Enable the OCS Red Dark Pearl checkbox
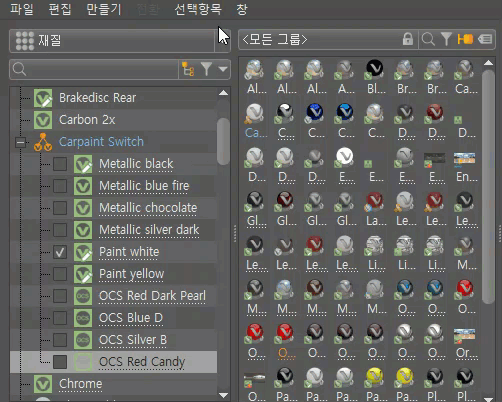This screenshot has height=402, width=502. click(60, 296)
